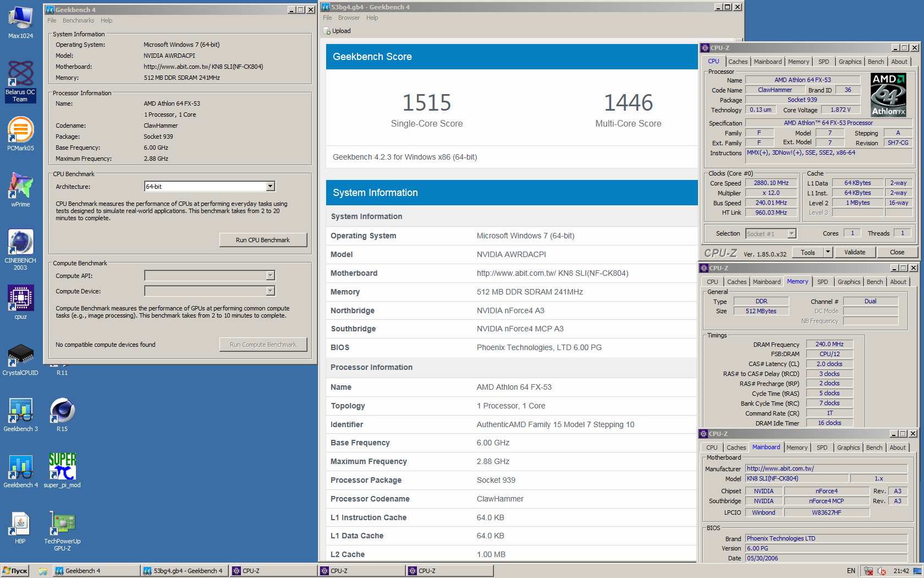Viewport: 924px width, 578px height.
Task: Click the Core Speed 2880.10 MHz field
Action: tap(771, 183)
